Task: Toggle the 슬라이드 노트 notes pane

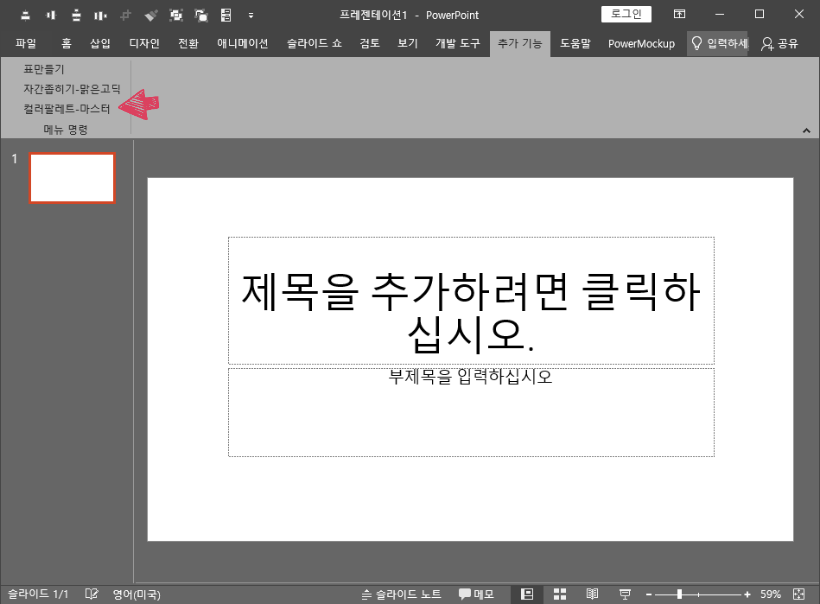Action: (x=401, y=594)
